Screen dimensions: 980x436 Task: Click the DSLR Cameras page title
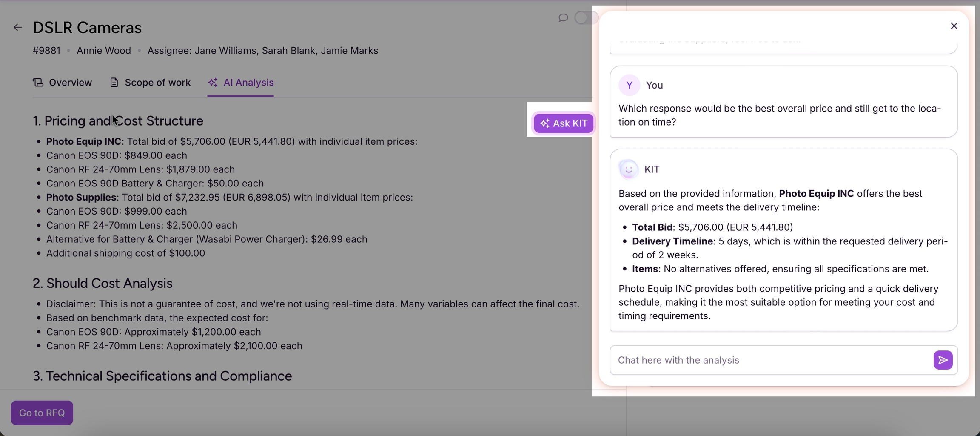pos(87,28)
